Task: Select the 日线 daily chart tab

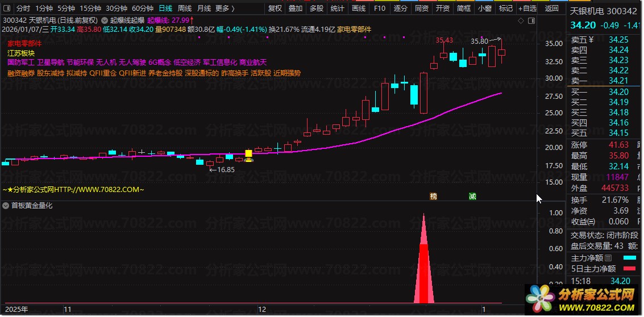Action: (165, 8)
